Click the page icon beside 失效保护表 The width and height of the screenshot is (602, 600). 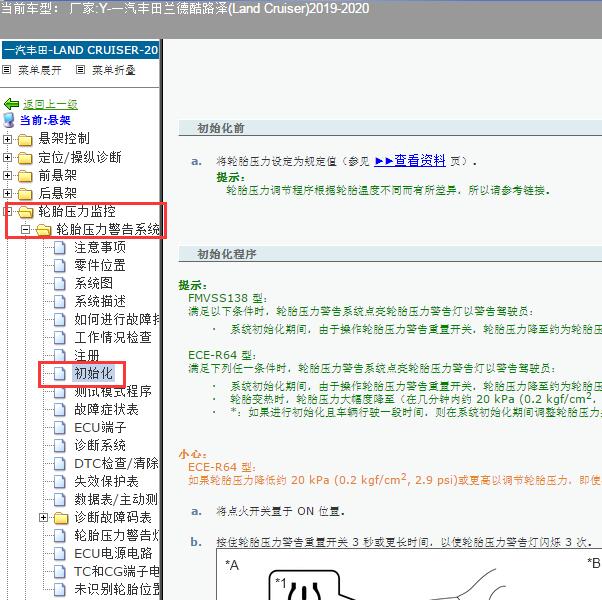(x=60, y=482)
